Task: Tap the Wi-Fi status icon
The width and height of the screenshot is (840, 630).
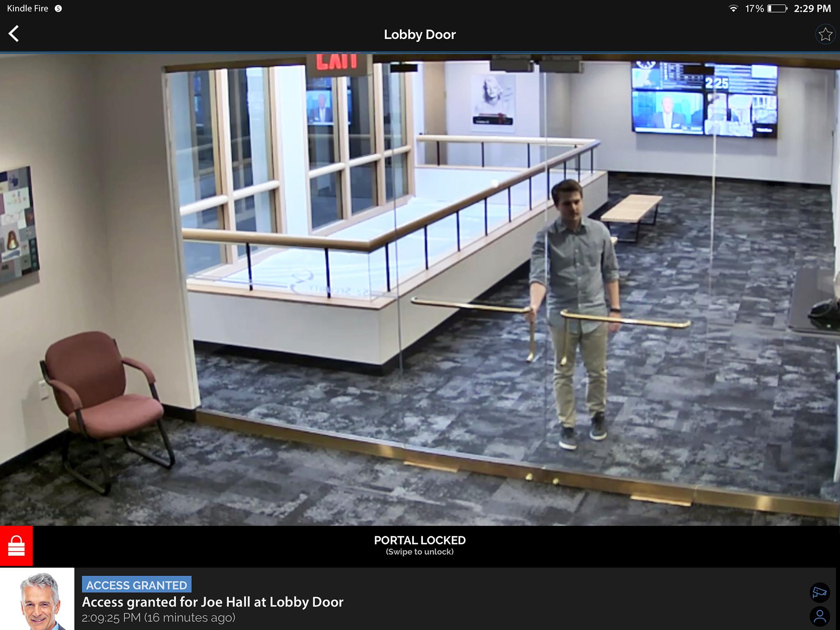Action: tap(733, 9)
